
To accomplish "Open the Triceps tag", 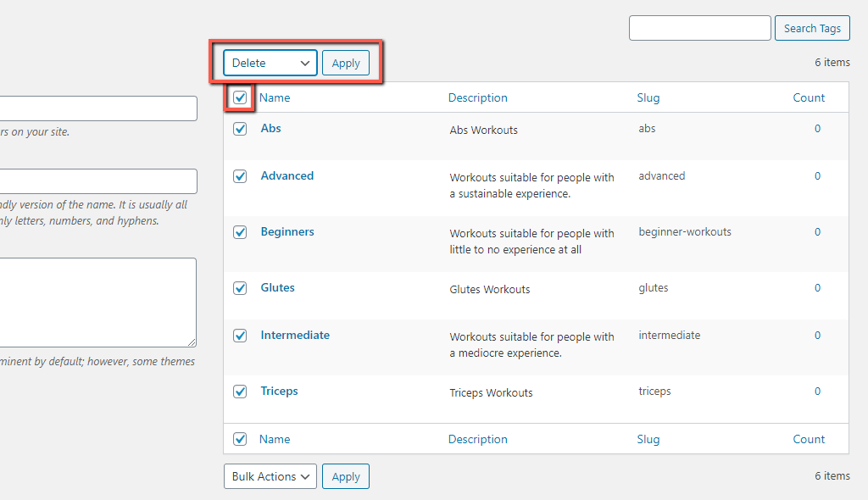I will [x=280, y=391].
